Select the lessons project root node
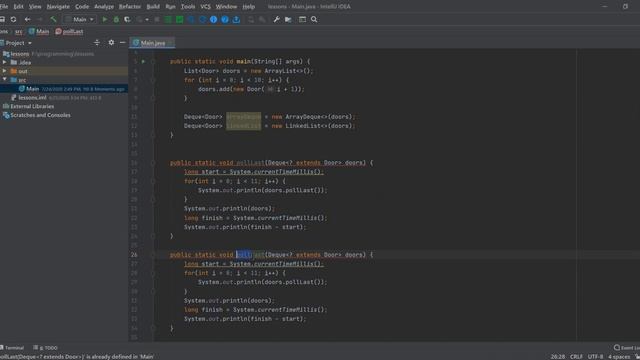The width and height of the screenshot is (640, 360). [20, 54]
